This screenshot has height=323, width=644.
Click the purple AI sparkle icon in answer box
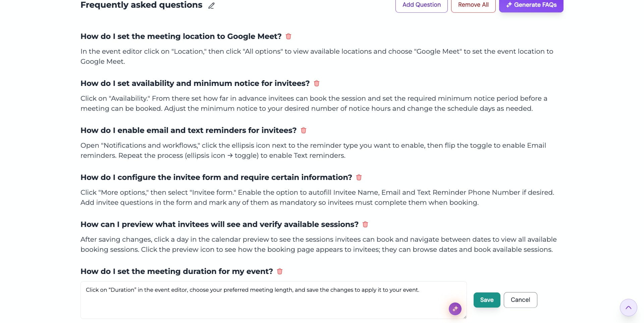(x=455, y=309)
